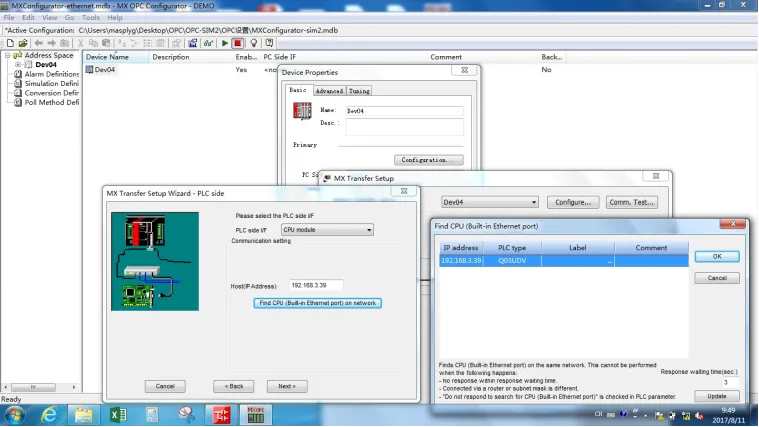Click Next in the Transfer Setup Wizard
Viewport: 759px width, 427px height.
[x=287, y=386]
